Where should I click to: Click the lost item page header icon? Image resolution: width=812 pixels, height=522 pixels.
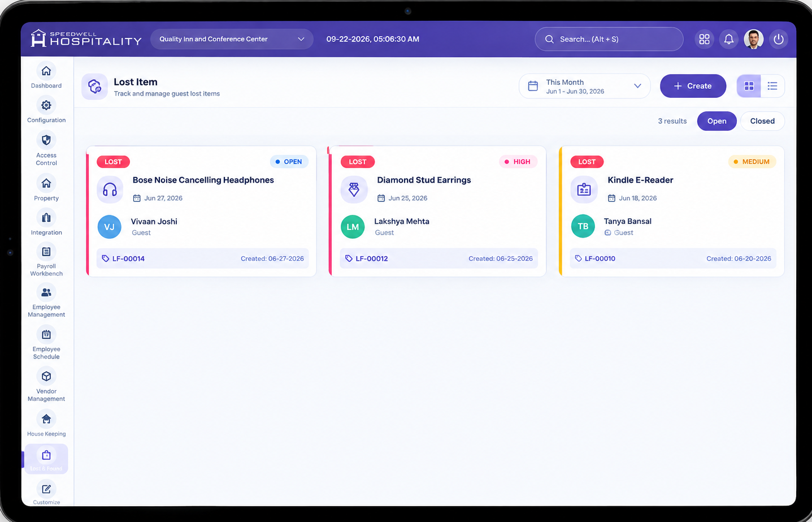[94, 87]
